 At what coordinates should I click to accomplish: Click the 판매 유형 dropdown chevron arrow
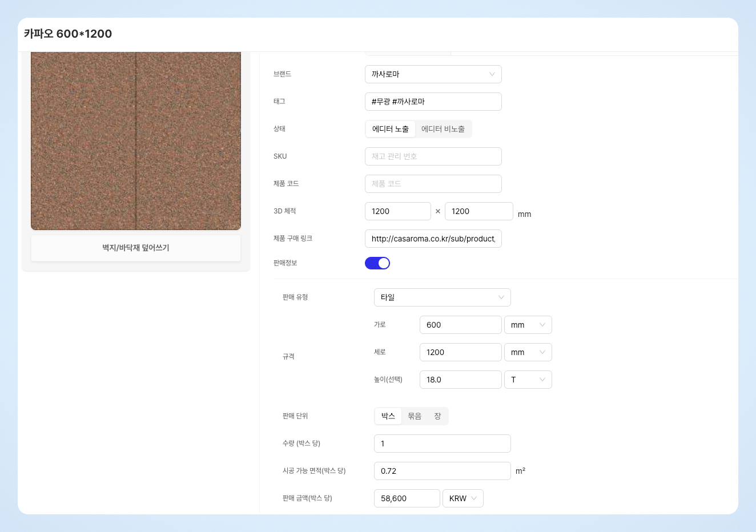(501, 297)
